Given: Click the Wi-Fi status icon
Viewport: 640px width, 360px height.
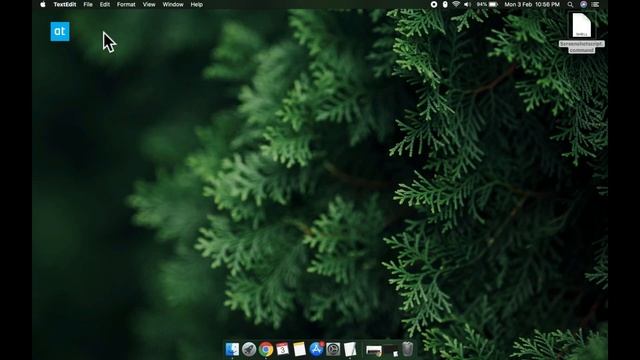Looking at the screenshot, I should (456, 4).
